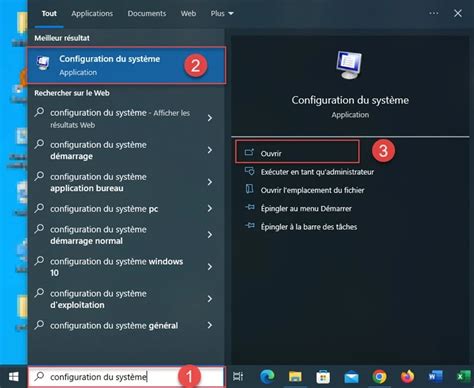Click the magnifier icon in the search box
The image size is (474, 388).
point(39,376)
